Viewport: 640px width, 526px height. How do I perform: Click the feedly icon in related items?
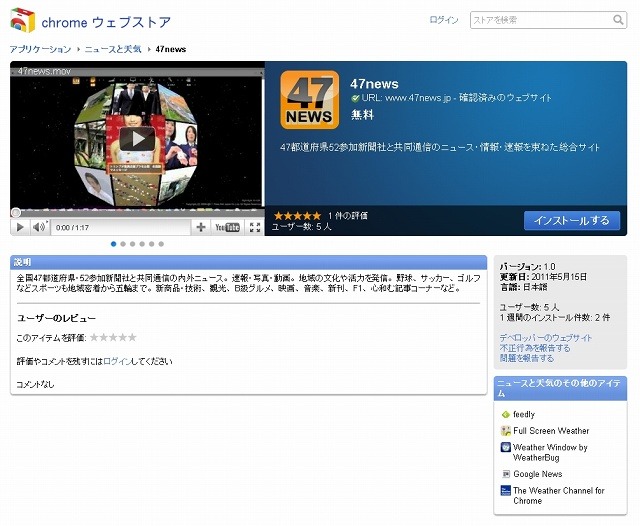(506, 415)
